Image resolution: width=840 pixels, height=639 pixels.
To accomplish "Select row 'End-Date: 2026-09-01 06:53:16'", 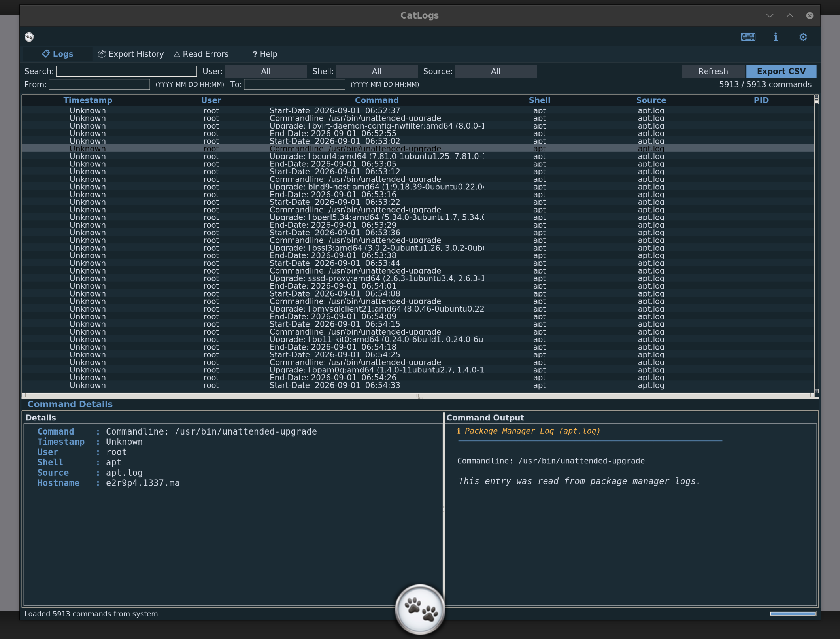I will [x=418, y=195].
